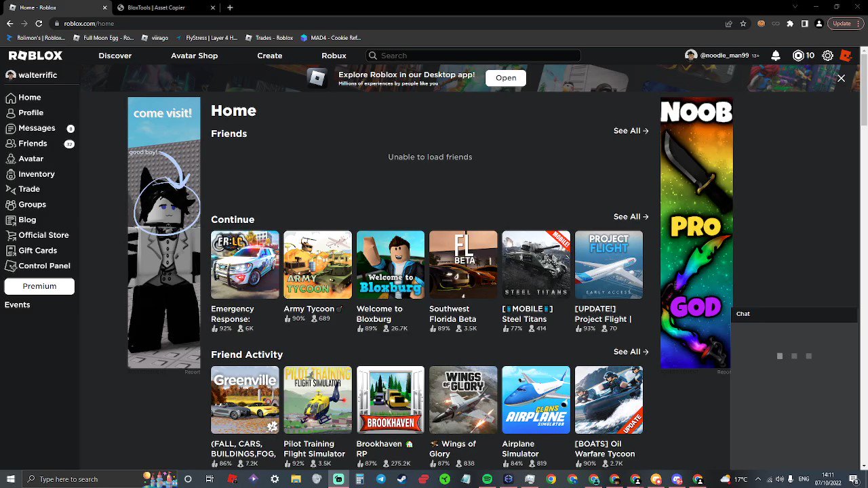
Task: Open the Create tab
Action: 270,56
